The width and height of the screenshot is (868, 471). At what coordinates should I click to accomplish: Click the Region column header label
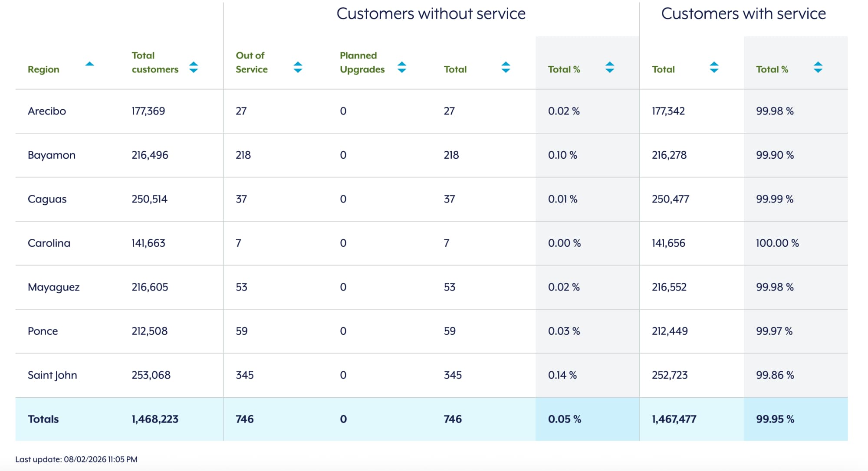tap(43, 69)
